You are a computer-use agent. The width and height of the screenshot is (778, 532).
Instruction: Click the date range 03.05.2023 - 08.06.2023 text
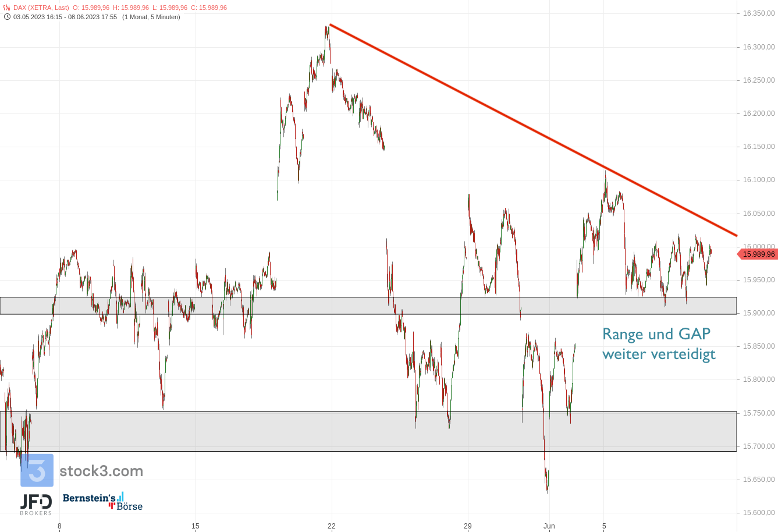click(x=65, y=17)
